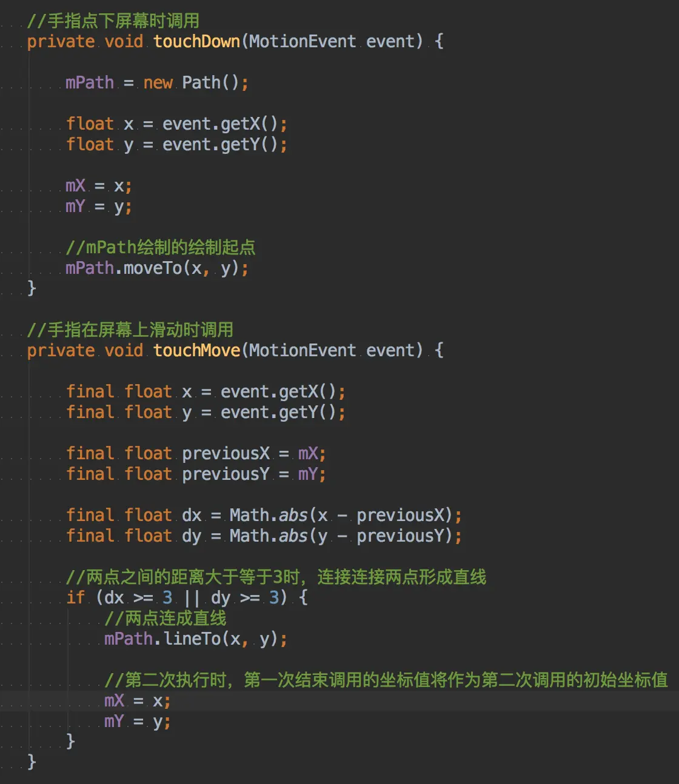Click the comment starting "//第二次执行时"
The width and height of the screenshot is (679, 784).
coord(386,680)
